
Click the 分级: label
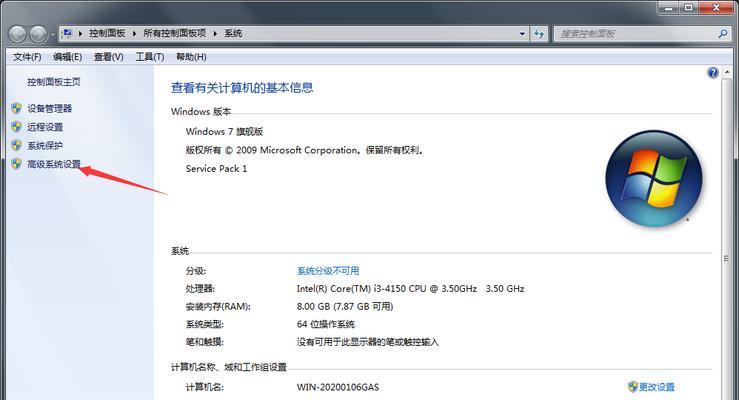pyautogui.click(x=196, y=271)
